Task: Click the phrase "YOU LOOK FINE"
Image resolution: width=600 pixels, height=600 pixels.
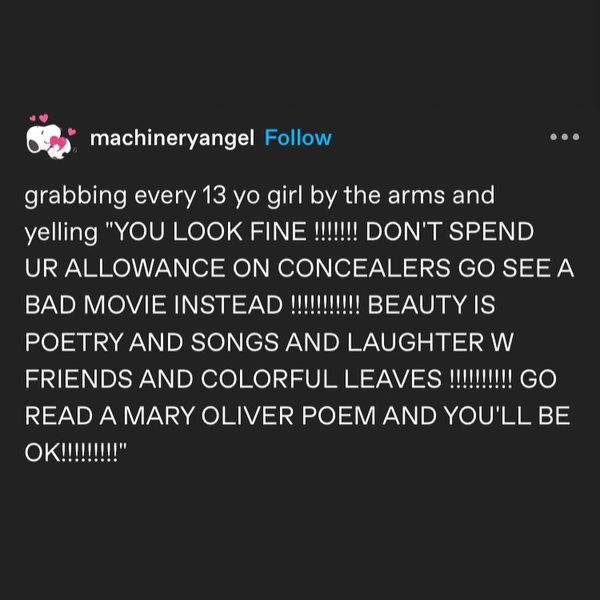Action: coord(210,232)
